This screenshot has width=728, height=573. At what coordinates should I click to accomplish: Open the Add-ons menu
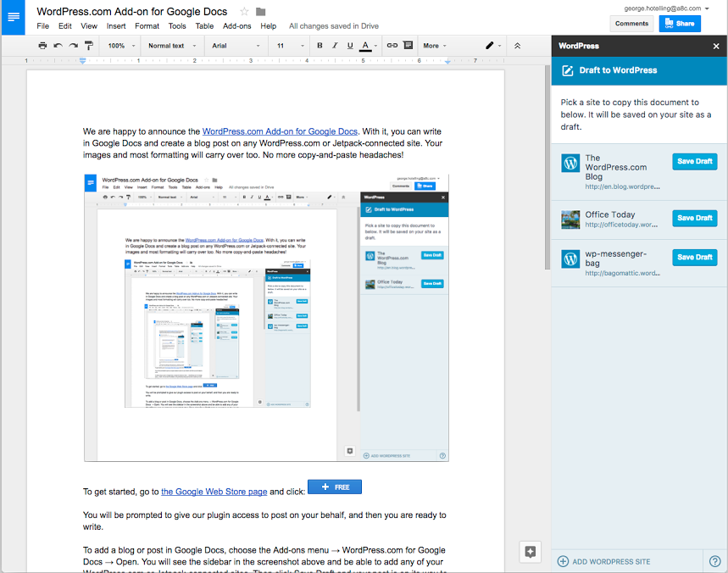[x=236, y=26]
